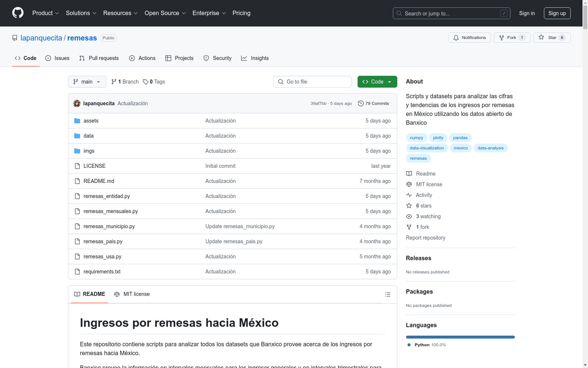Click the Python language progress bar
The width and height of the screenshot is (588, 368).
click(460, 337)
